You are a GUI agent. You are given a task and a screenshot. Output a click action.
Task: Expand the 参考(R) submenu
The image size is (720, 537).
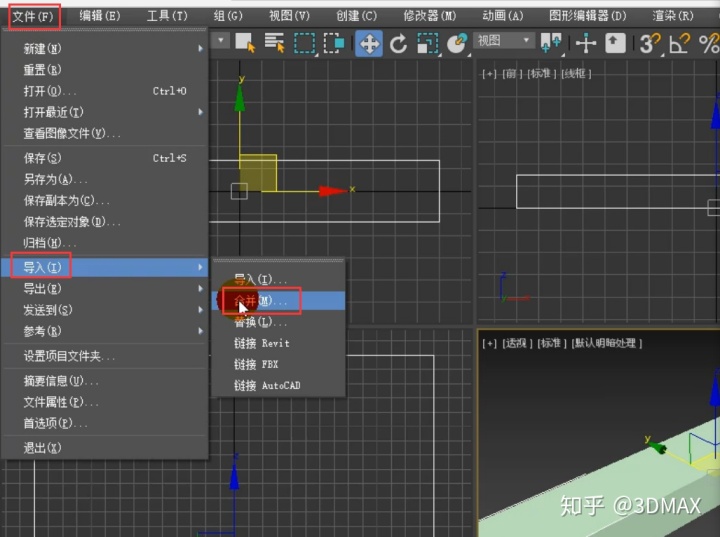(x=105, y=331)
